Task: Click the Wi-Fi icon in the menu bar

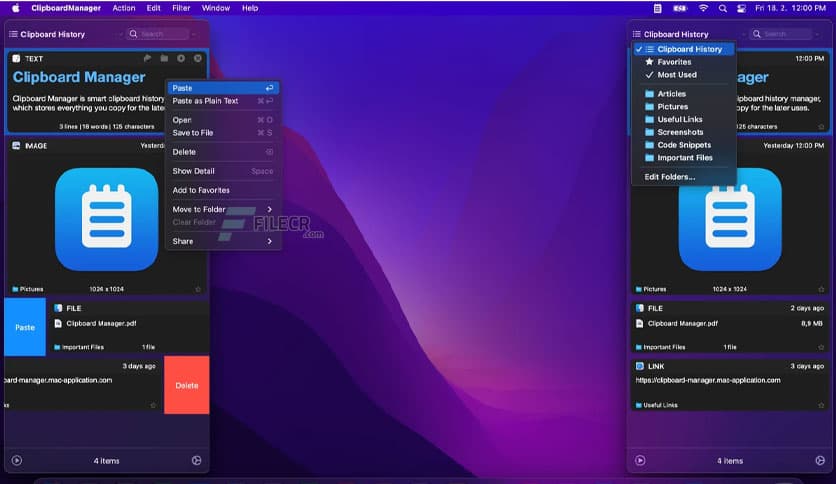Action: 703,8
